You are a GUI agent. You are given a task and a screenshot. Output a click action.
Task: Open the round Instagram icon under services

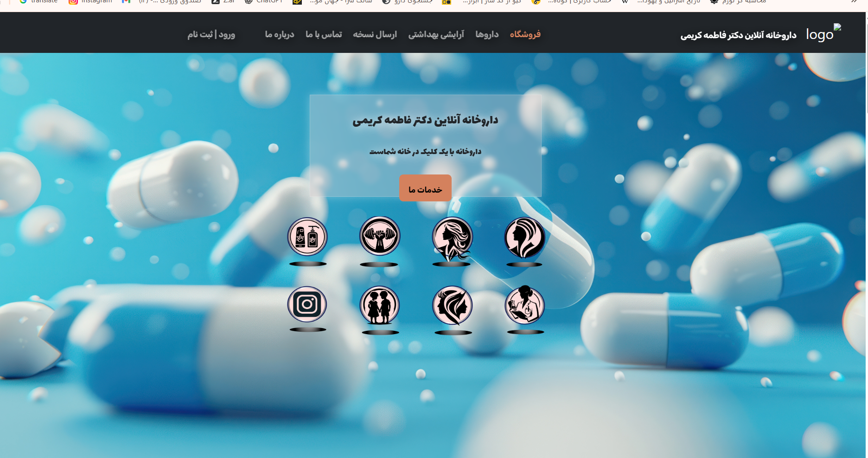coord(307,304)
